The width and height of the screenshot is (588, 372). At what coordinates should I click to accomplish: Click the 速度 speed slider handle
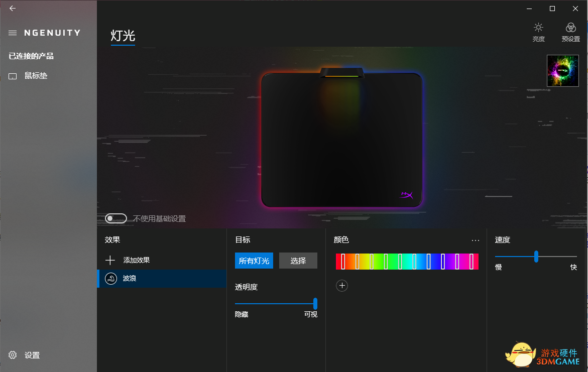point(536,257)
